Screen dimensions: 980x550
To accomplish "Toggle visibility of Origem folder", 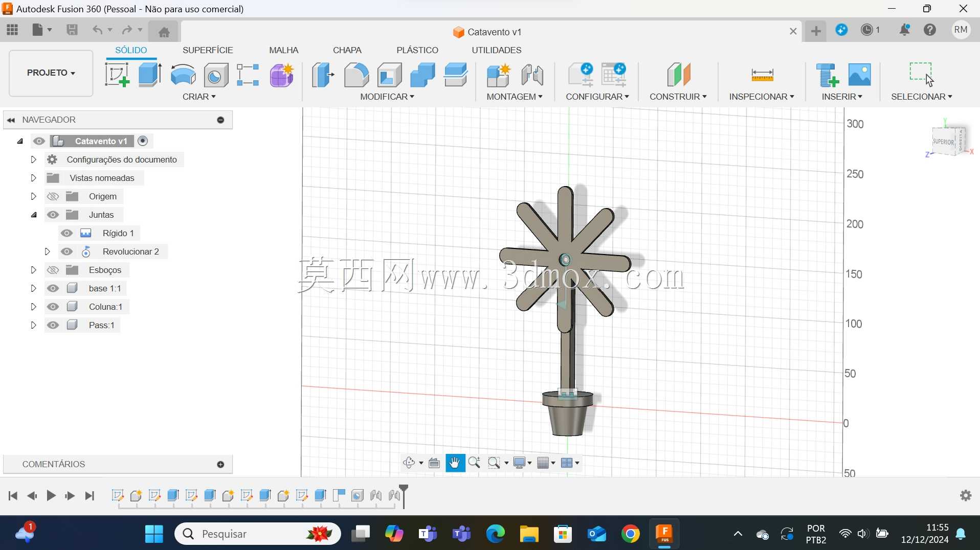I will pos(53,196).
